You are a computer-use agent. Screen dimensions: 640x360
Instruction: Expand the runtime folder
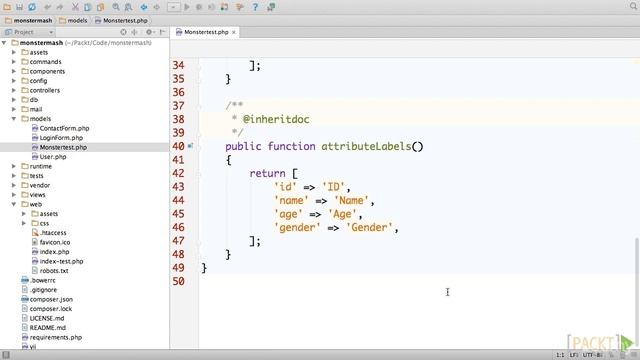(14, 166)
